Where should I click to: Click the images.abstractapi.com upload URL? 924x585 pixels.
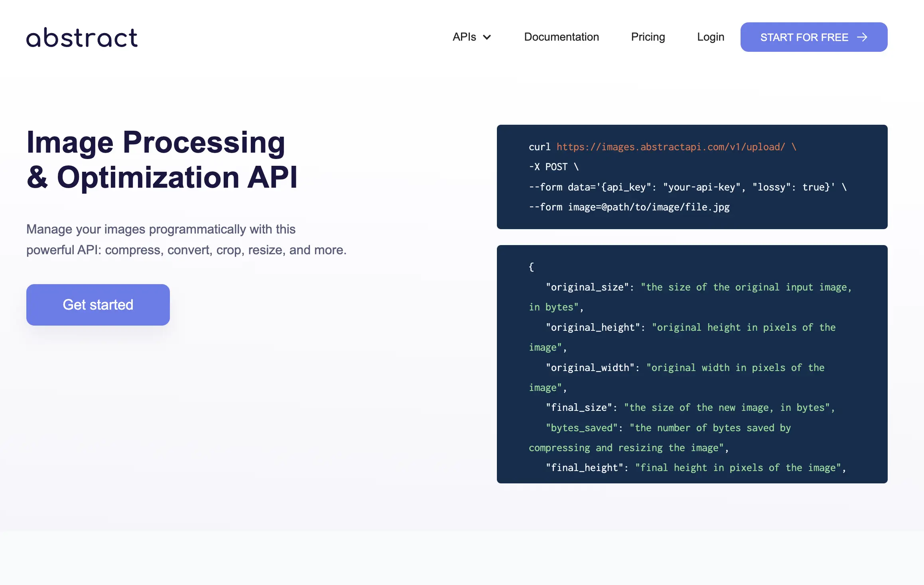click(x=670, y=147)
